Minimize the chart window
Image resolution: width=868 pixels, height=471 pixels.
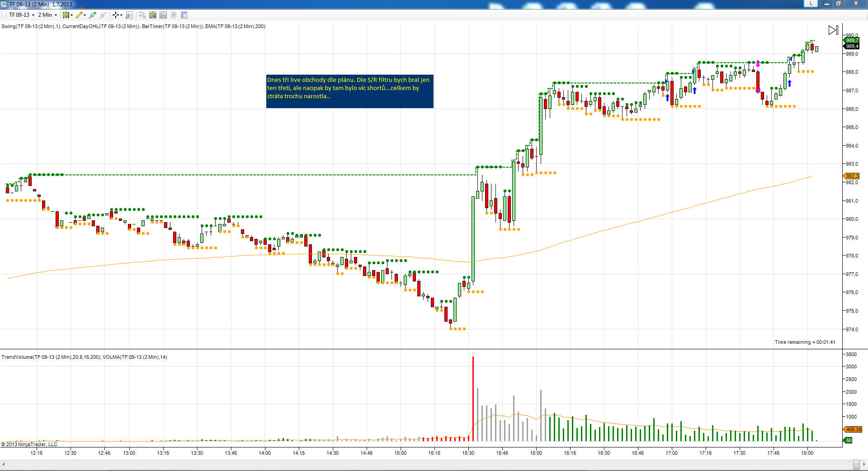pos(826,4)
